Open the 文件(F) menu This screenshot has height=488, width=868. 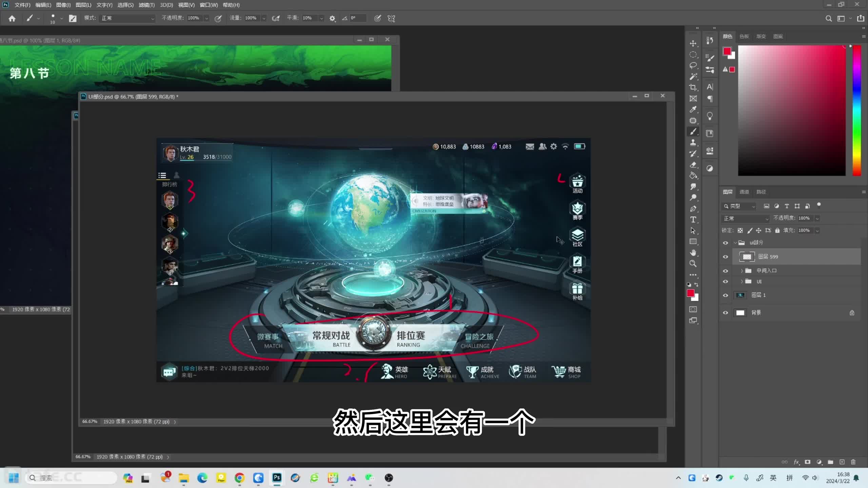(x=22, y=5)
